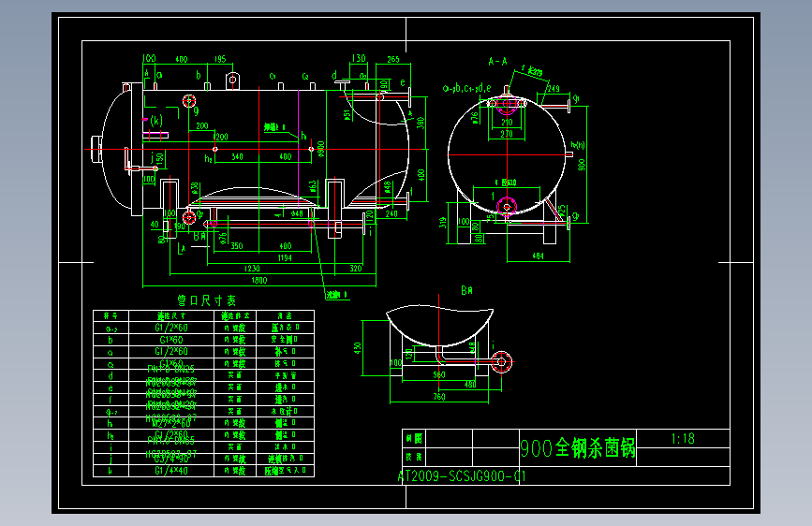Select the "484" dimension under section A-A
The height and width of the screenshot is (526, 812).
(538, 256)
